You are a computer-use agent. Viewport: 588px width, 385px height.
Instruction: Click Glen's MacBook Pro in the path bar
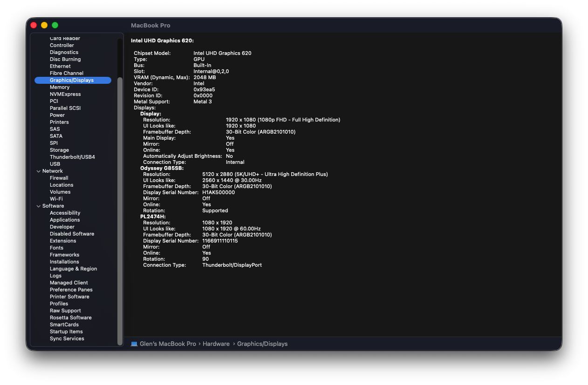tap(168, 344)
